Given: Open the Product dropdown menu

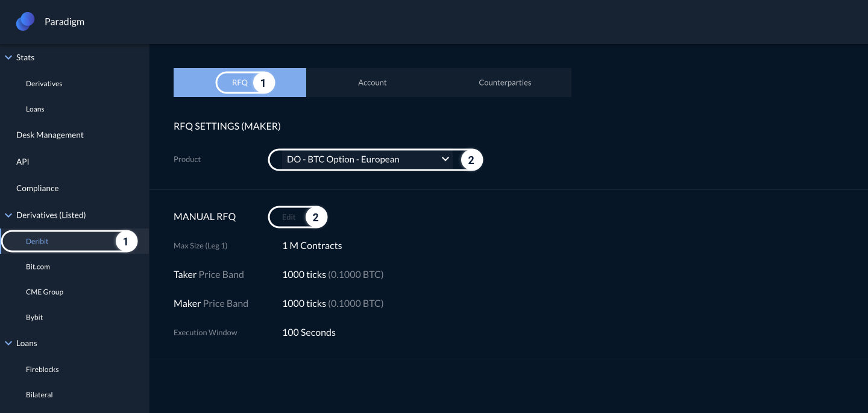Looking at the screenshot, I should (368, 160).
